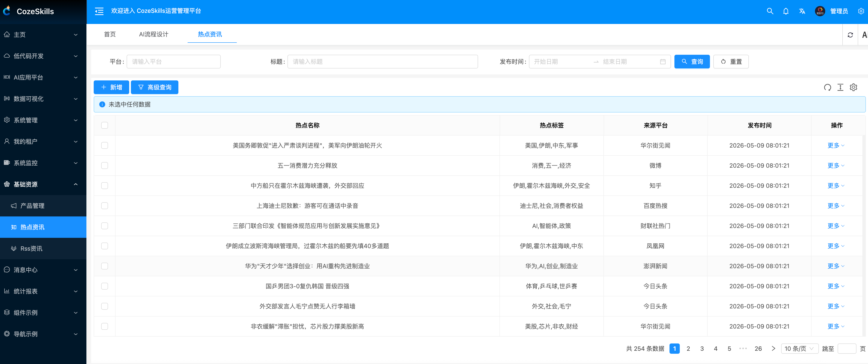The height and width of the screenshot is (364, 868).
Task: Focus the 标题 input field
Action: [382, 62]
